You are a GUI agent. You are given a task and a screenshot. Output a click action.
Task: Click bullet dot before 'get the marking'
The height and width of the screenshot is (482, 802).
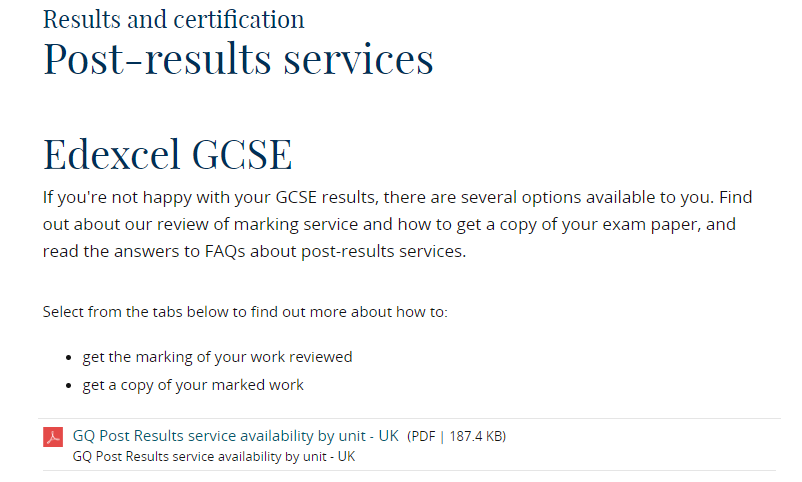click(69, 358)
